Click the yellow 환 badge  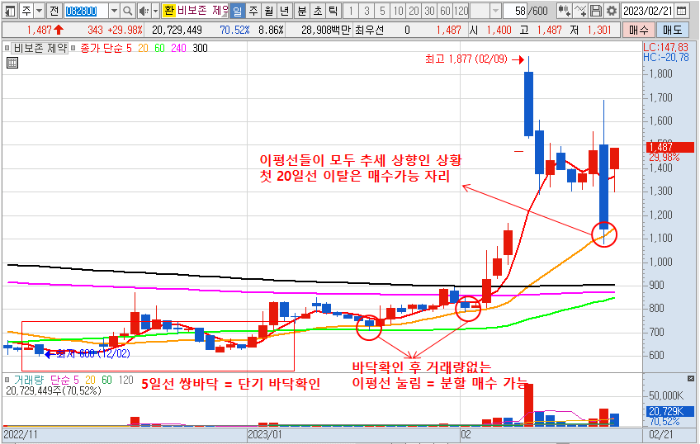[169, 11]
